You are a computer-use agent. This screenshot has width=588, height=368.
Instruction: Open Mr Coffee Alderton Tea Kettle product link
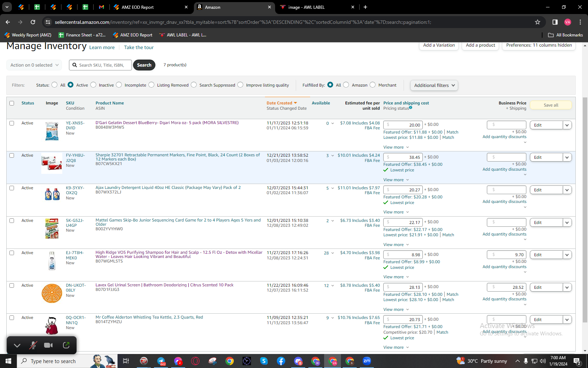[149, 317]
